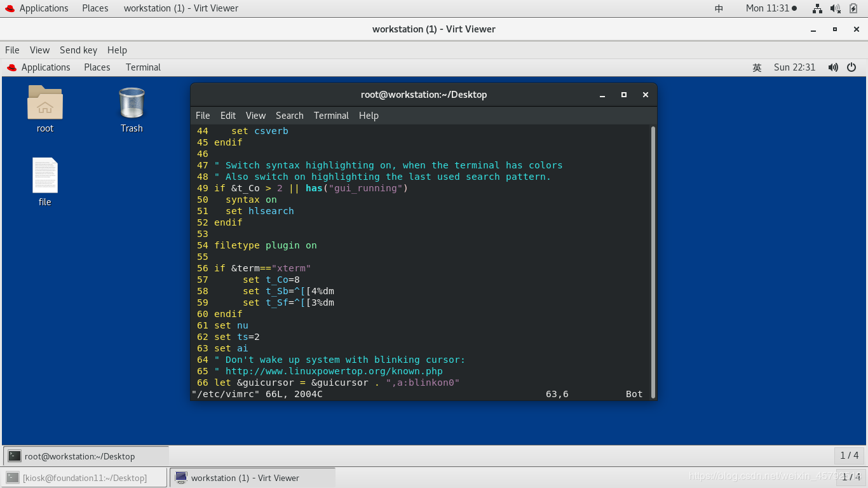This screenshot has width=868, height=488.
Task: Open the host Applications menu
Action: coord(44,8)
